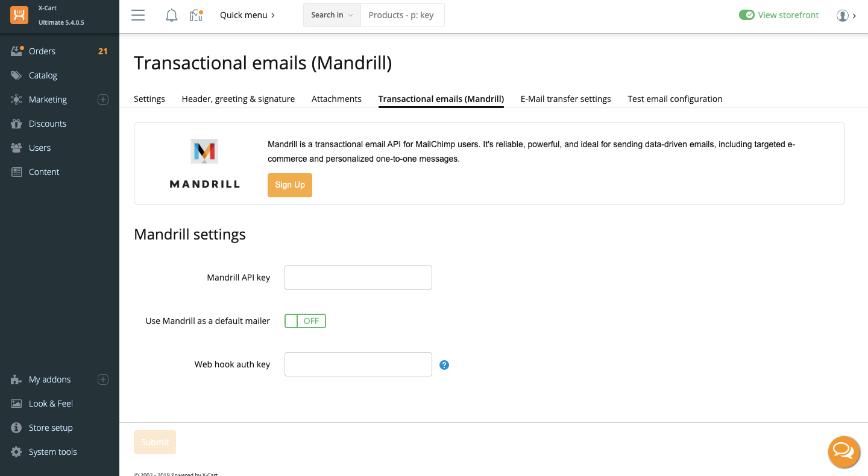Open the hamburger sidebar menu icon

tap(138, 15)
